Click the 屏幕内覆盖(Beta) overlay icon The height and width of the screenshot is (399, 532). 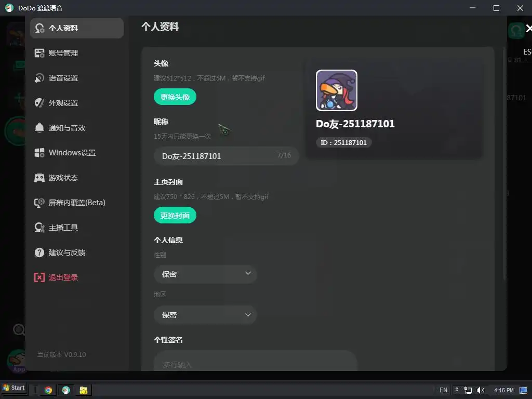(x=39, y=203)
